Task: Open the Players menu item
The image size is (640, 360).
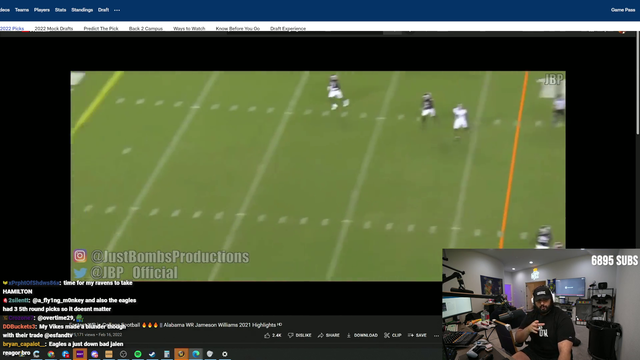Action: tap(42, 10)
